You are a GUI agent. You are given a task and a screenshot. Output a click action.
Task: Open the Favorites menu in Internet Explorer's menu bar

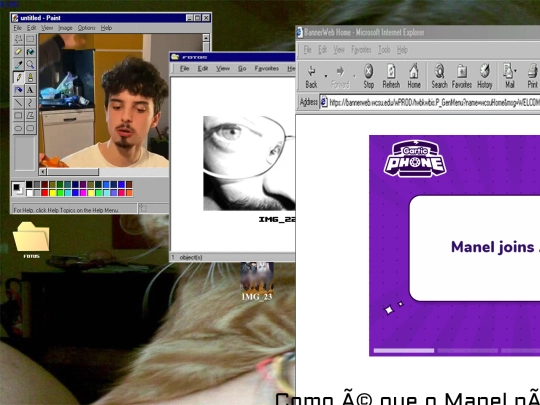361,50
